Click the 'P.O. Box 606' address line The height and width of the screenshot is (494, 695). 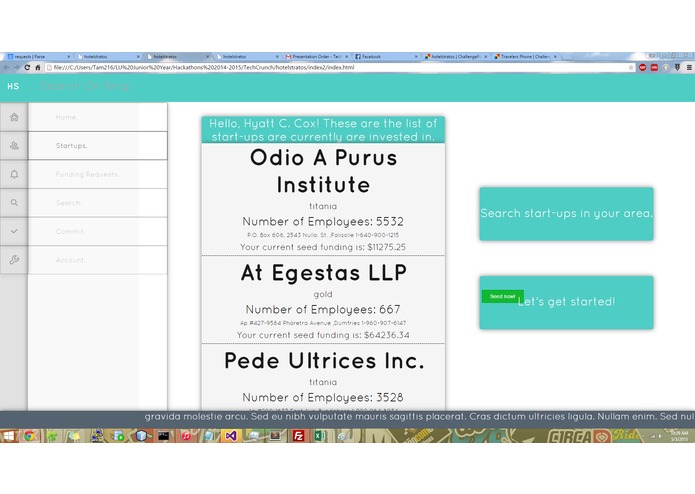click(x=323, y=235)
